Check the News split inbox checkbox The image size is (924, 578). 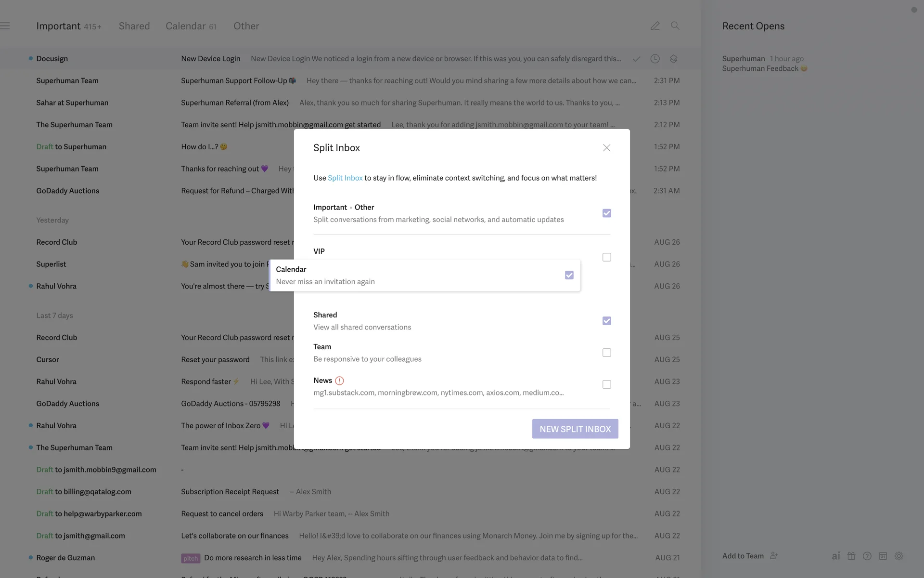(x=606, y=384)
